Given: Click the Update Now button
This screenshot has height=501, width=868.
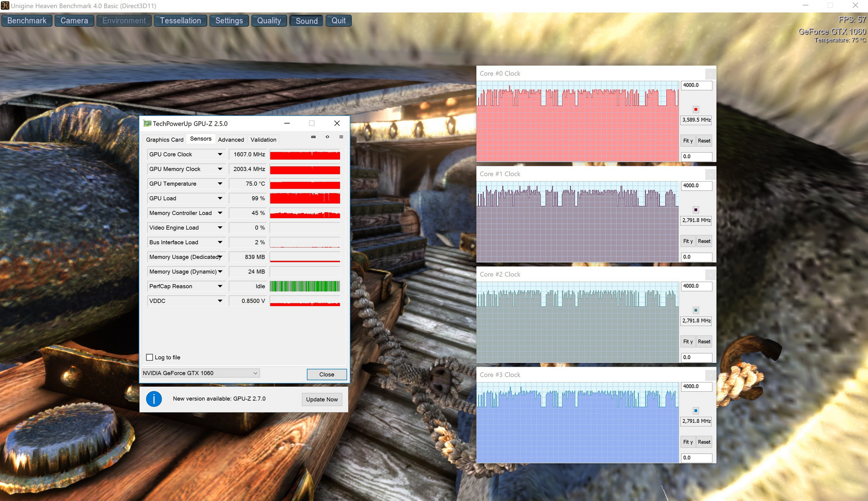Looking at the screenshot, I should coord(321,399).
